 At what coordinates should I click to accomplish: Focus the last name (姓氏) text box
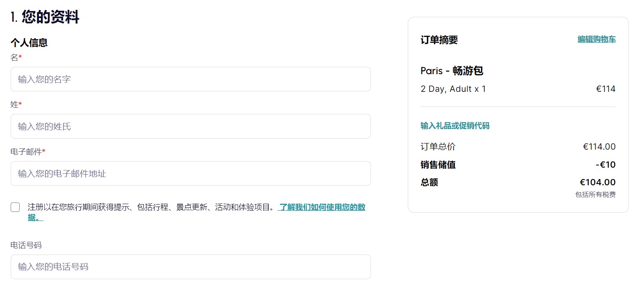coord(190,126)
